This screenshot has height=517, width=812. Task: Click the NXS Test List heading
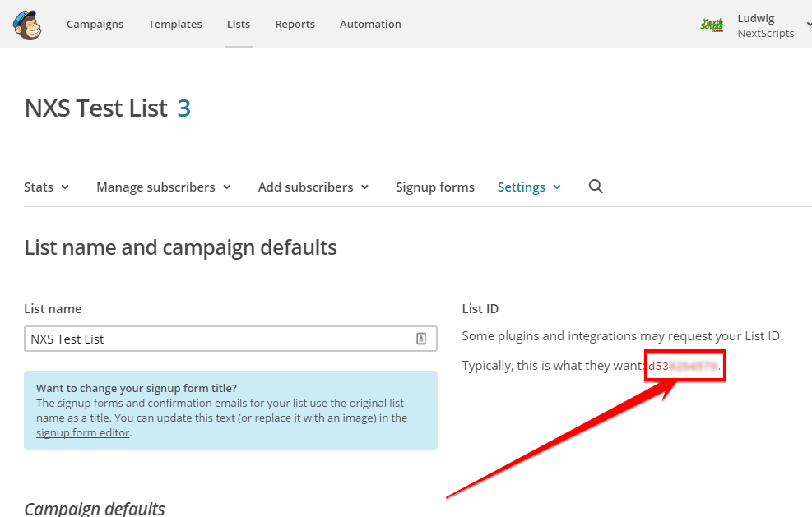95,108
